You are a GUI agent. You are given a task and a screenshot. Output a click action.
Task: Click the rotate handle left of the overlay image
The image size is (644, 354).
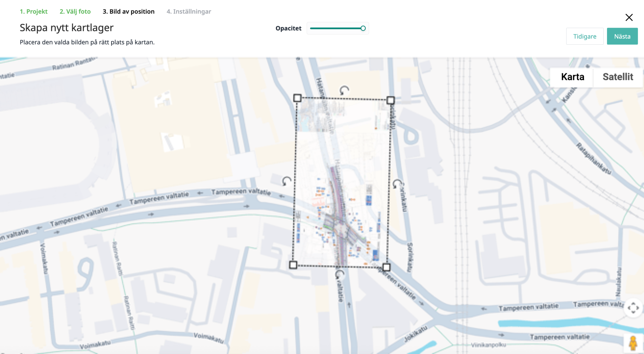click(x=286, y=181)
